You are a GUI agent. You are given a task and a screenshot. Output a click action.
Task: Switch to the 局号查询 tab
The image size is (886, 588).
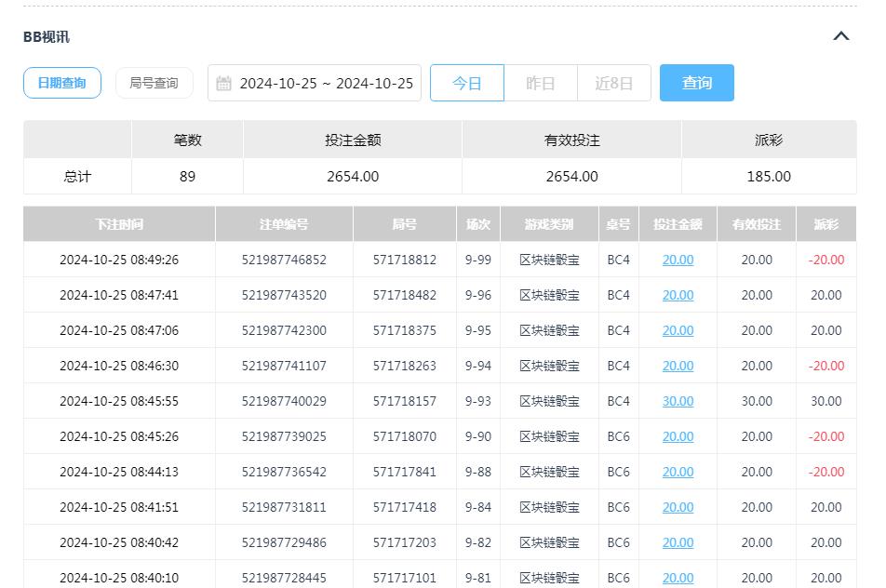(154, 83)
